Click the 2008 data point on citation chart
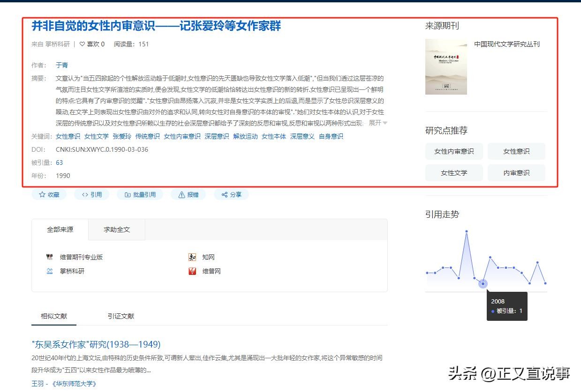 click(483, 283)
